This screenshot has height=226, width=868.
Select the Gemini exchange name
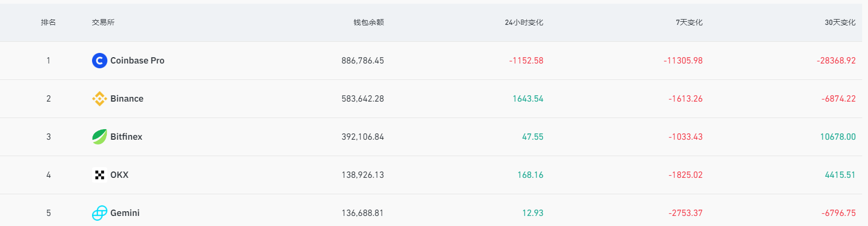tap(125, 213)
